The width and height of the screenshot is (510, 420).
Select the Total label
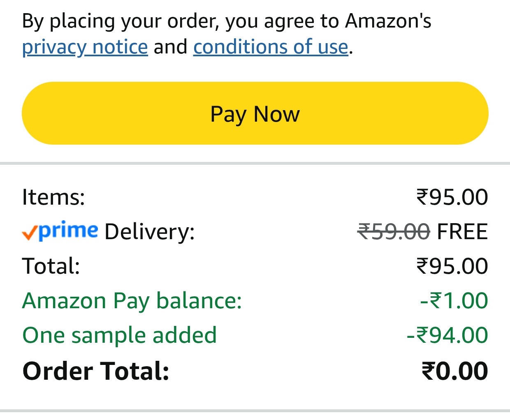tap(51, 266)
